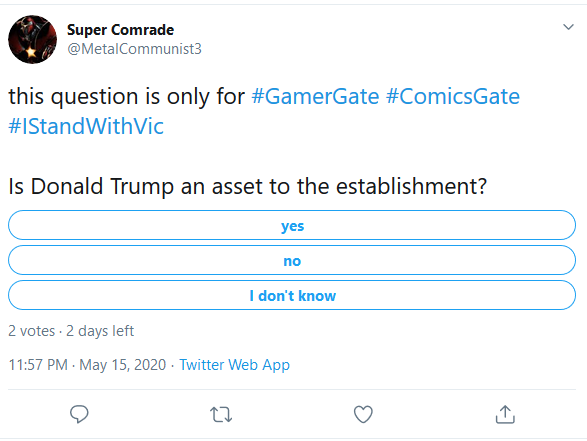Click the reply speech bubble icon
587x441 pixels.
(x=79, y=414)
